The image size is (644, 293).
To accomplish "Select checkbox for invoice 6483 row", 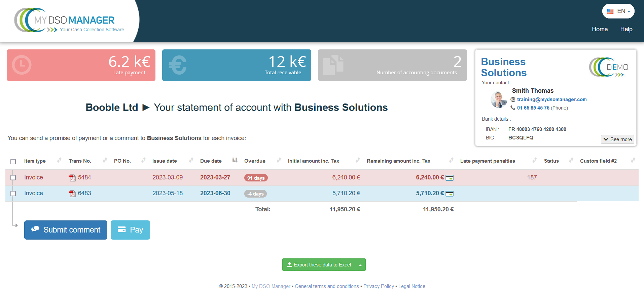I will (x=13, y=194).
